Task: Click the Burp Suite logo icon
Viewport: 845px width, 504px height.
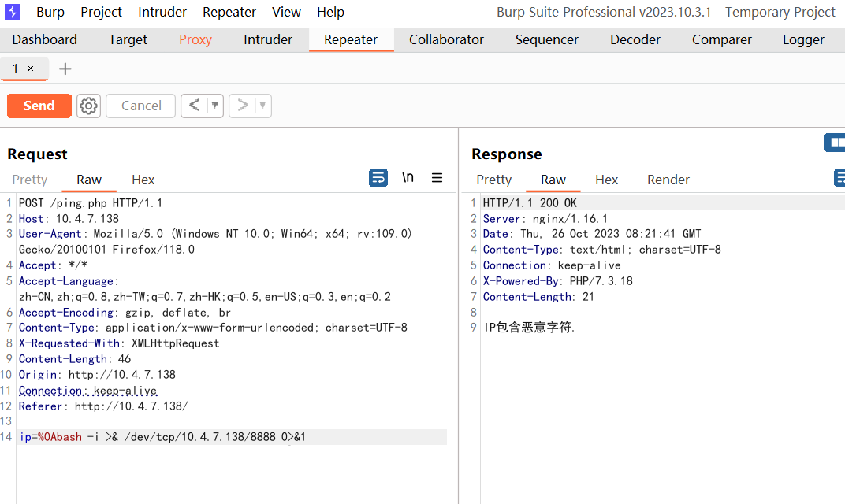Action: [12, 12]
